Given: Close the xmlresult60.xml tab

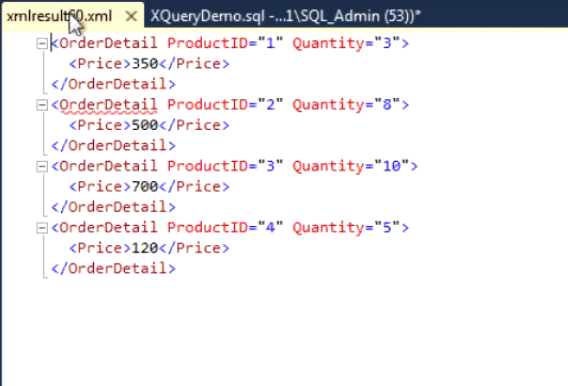Looking at the screenshot, I should [x=131, y=16].
